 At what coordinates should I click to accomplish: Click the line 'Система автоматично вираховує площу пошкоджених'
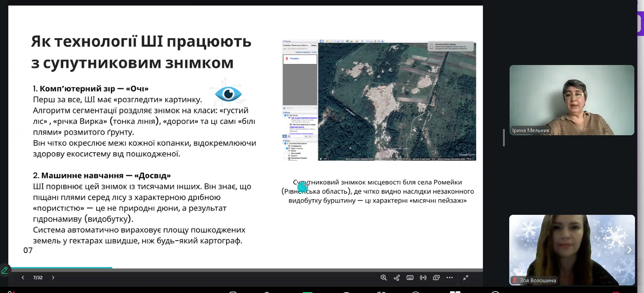139,230
